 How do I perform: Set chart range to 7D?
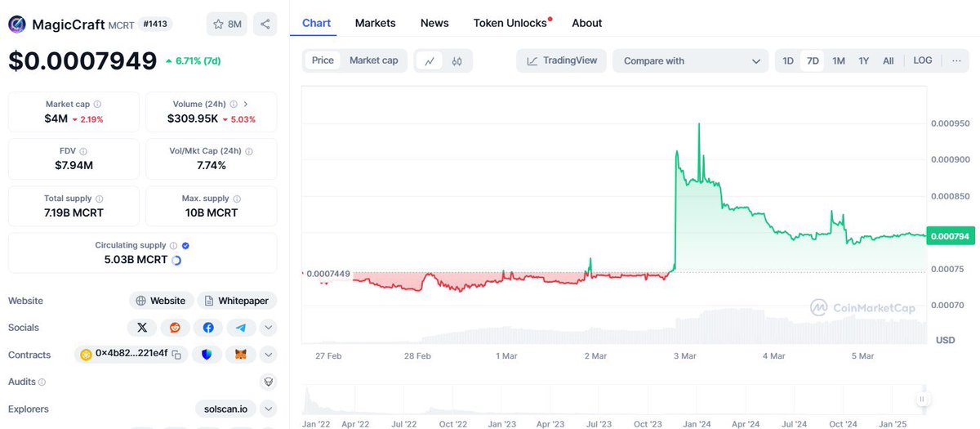coord(813,60)
